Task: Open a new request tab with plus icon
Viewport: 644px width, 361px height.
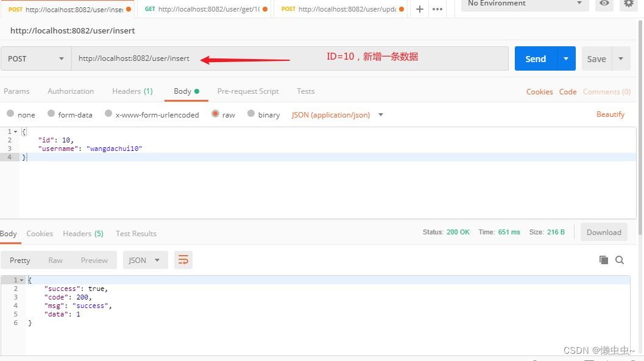Action: 419,9
